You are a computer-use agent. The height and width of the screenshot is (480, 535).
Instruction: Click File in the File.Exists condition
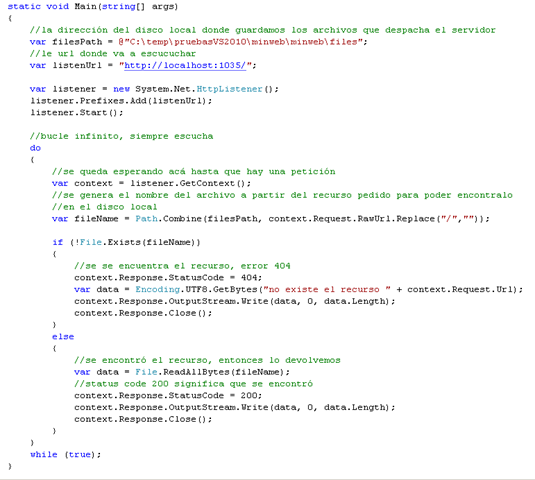click(x=91, y=242)
